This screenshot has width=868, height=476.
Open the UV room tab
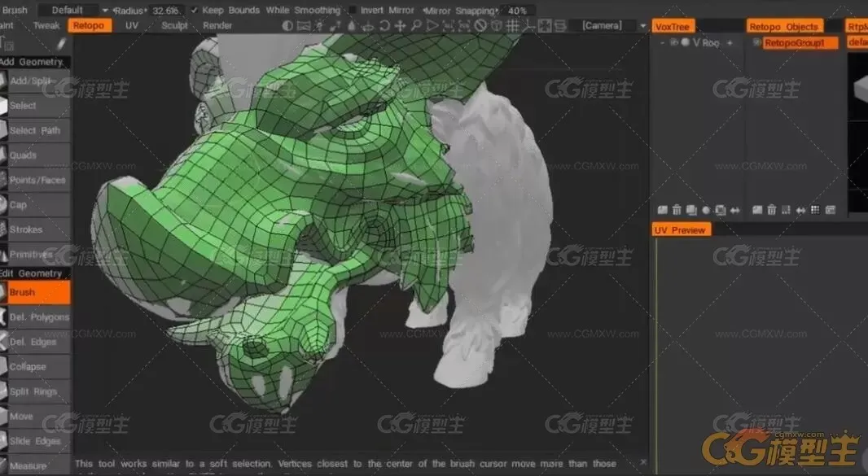(132, 25)
